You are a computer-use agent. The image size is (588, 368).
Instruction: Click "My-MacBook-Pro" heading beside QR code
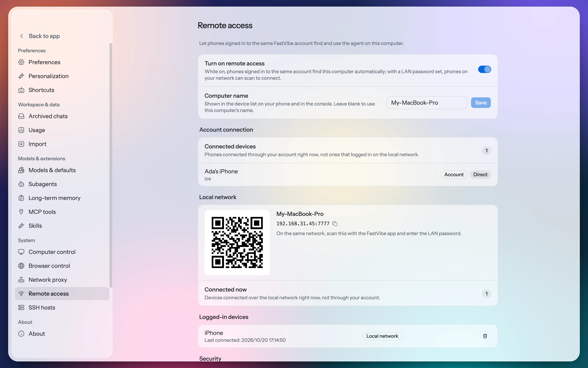point(300,214)
